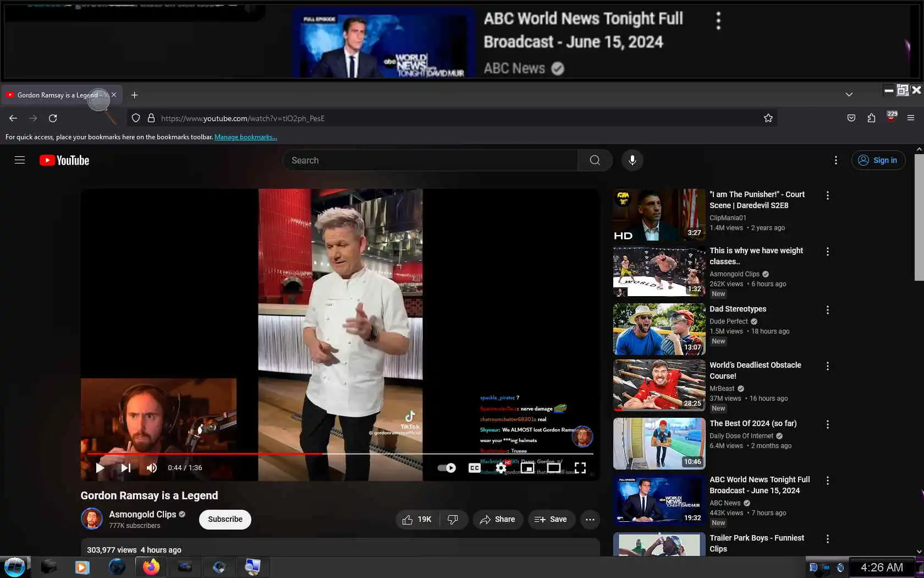The width and height of the screenshot is (924, 578).
Task: Go to YouTube home via logo
Action: 64,160
